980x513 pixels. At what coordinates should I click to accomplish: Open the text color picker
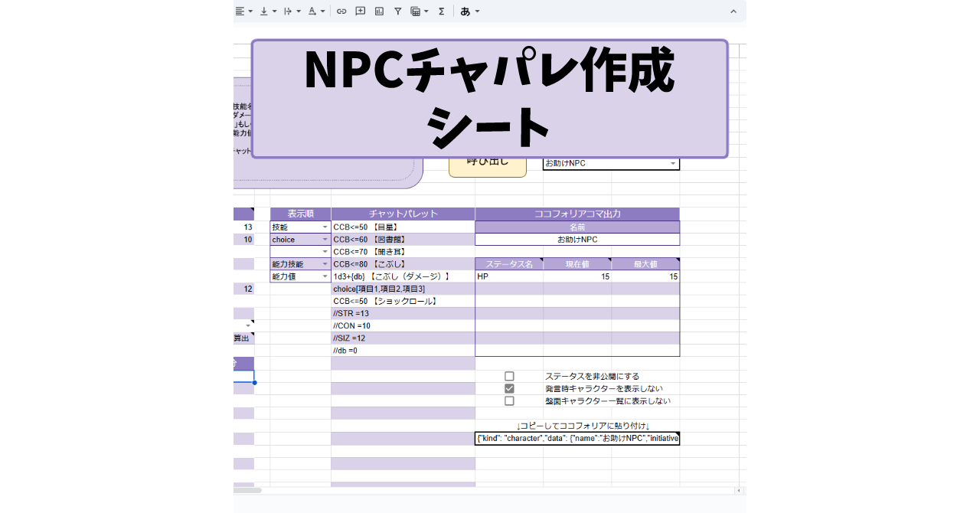click(312, 11)
